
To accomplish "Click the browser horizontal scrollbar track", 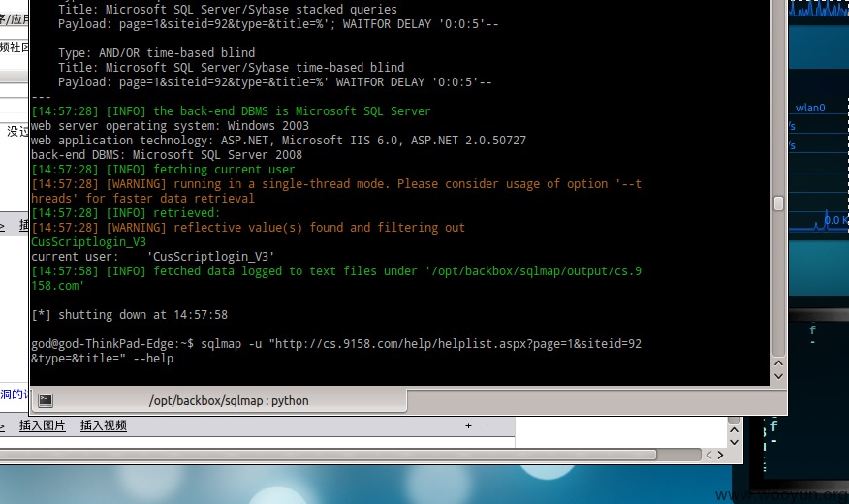I will click(x=350, y=455).
